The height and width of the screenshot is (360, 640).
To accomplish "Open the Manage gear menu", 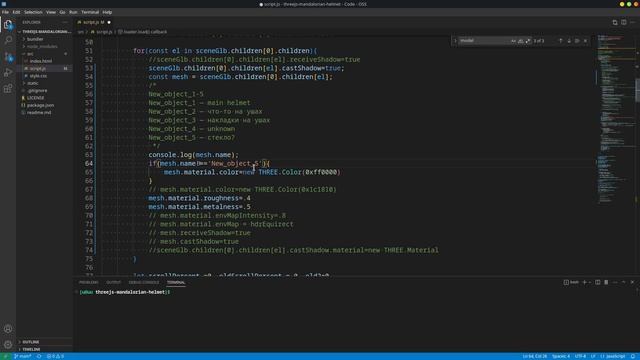I will coord(8,344).
